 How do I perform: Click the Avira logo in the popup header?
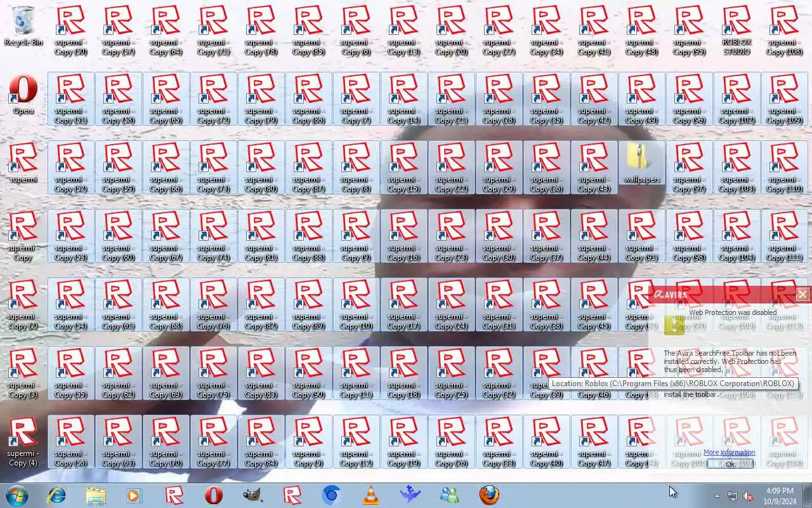coord(670,295)
